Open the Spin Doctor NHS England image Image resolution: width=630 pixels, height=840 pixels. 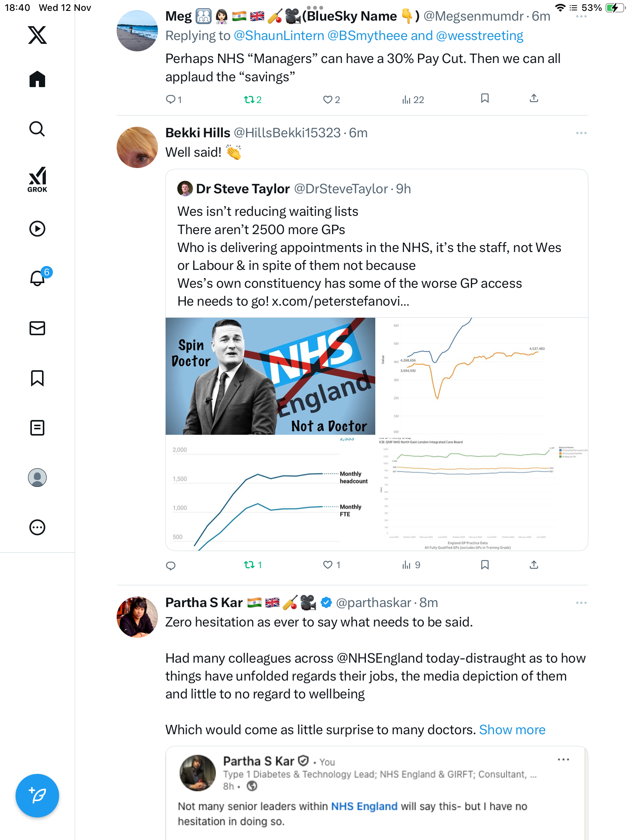tap(270, 376)
